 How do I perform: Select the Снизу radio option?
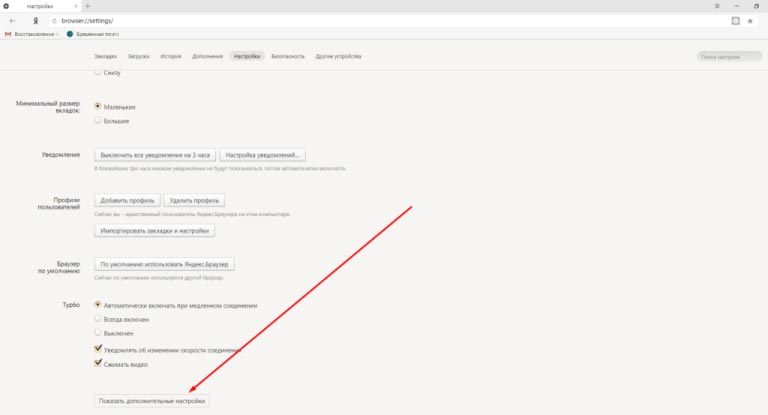coord(98,72)
